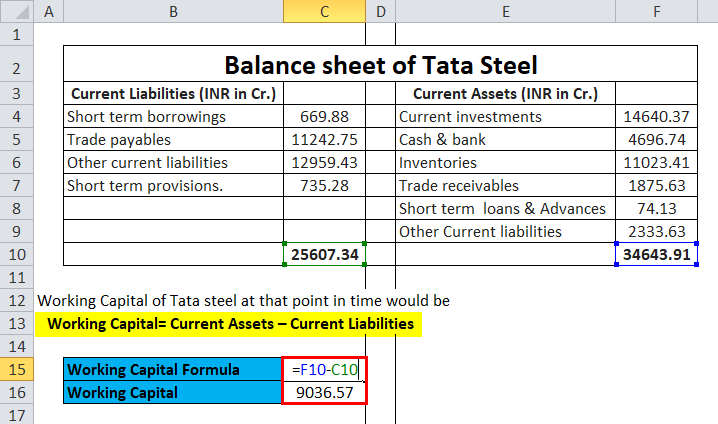Select highlighted column C header
718x424 pixels.
point(324,11)
